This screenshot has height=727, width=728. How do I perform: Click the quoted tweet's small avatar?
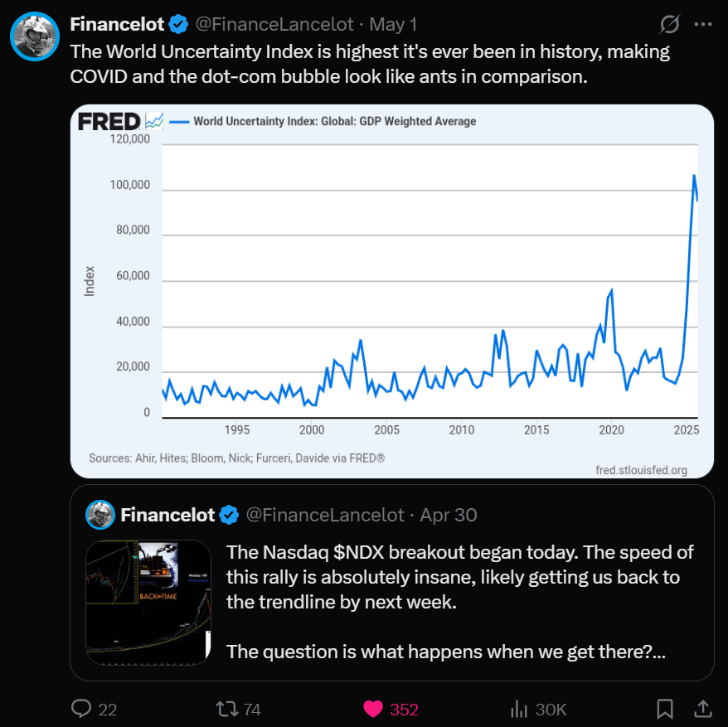(x=100, y=515)
